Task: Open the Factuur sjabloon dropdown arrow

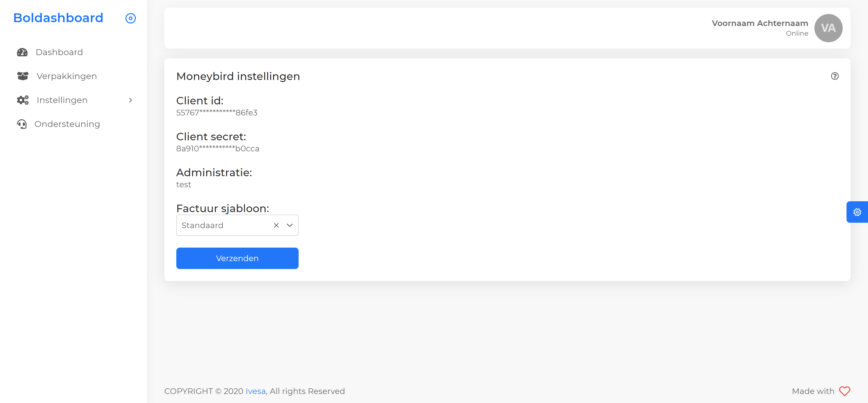Action: pyautogui.click(x=290, y=225)
